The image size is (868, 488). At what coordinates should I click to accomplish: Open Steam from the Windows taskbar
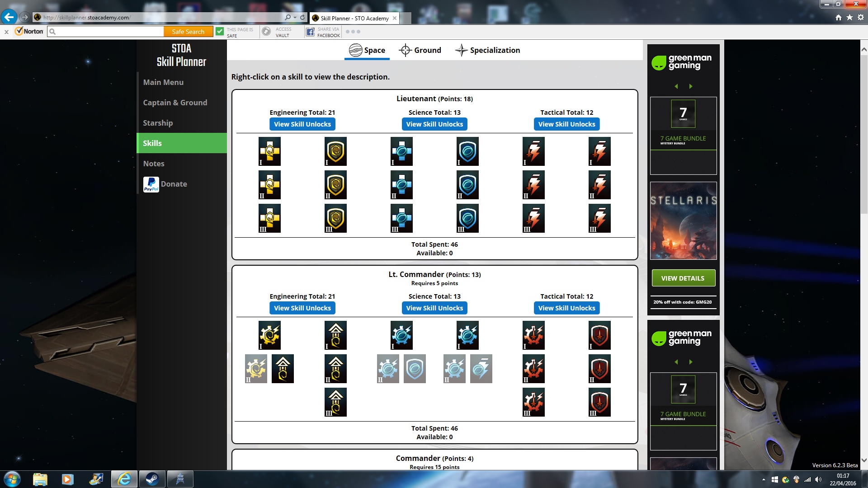152,479
